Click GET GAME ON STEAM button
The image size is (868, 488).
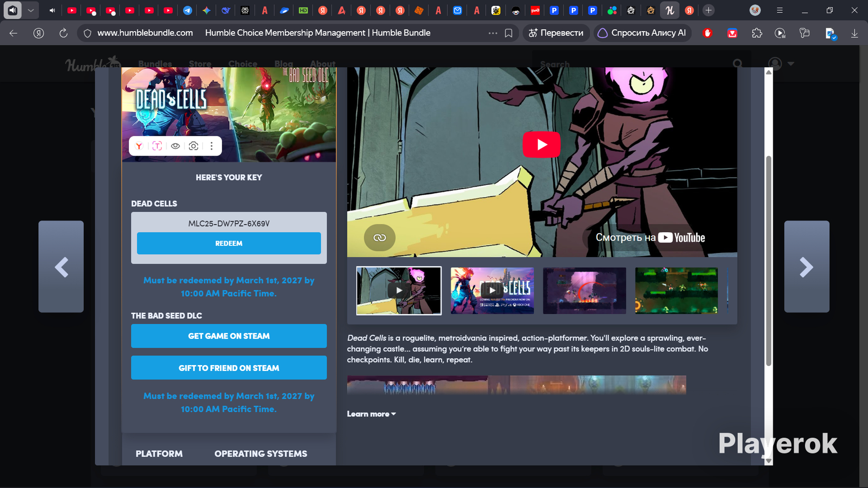pyautogui.click(x=229, y=336)
